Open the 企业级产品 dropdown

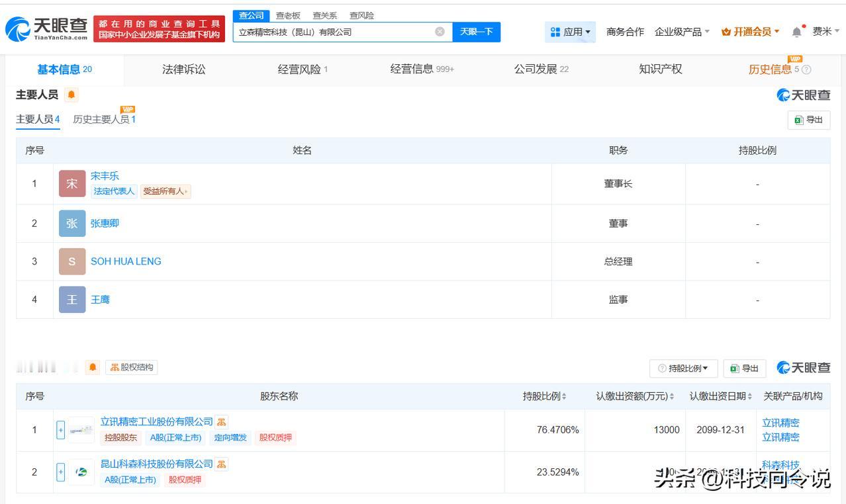[682, 32]
